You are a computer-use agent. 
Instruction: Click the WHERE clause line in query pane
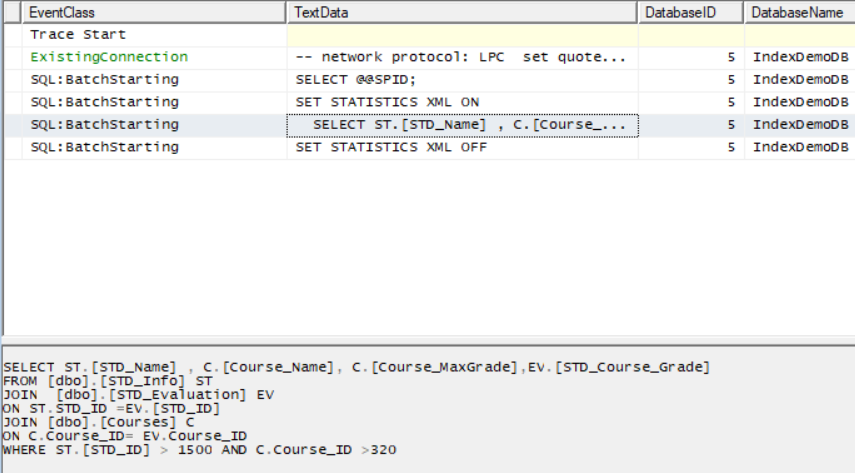pyautogui.click(x=200, y=451)
